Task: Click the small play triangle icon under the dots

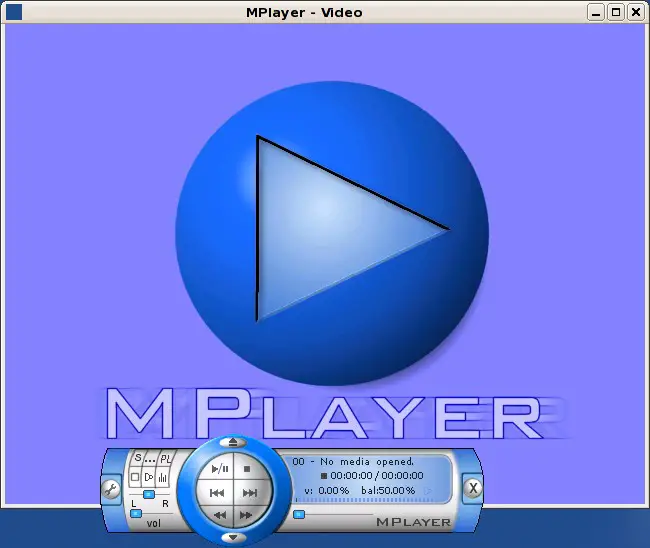Action: click(x=150, y=478)
